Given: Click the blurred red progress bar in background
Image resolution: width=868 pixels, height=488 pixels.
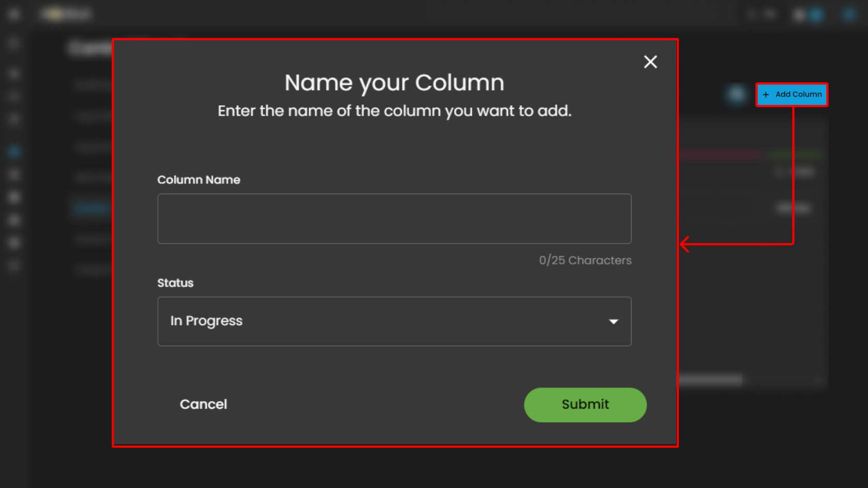Looking at the screenshot, I should click(721, 154).
